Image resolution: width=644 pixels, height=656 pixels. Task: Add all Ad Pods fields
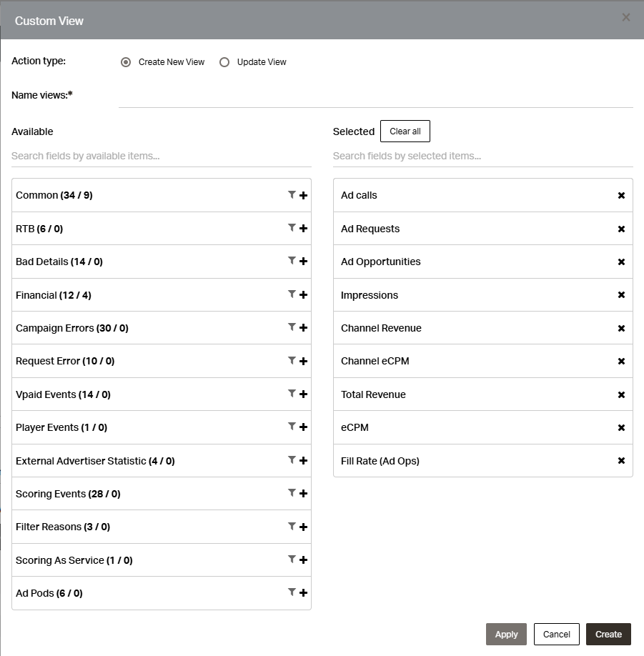point(304,593)
